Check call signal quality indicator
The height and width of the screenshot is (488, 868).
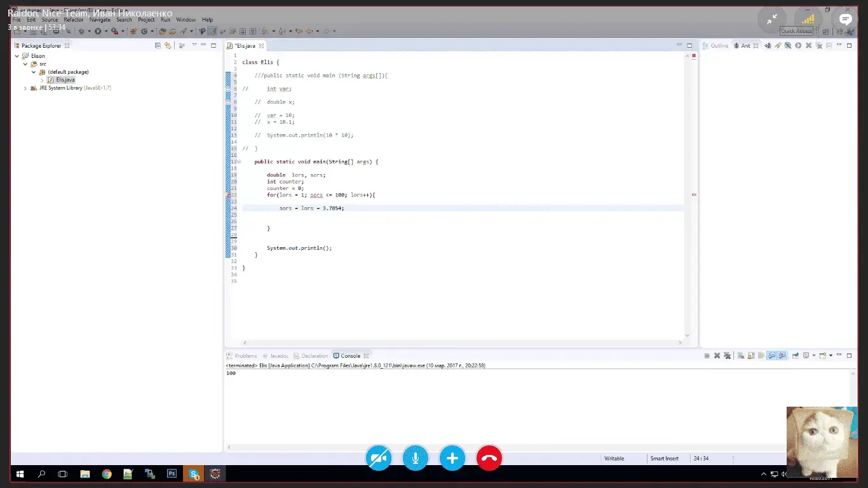(808, 19)
